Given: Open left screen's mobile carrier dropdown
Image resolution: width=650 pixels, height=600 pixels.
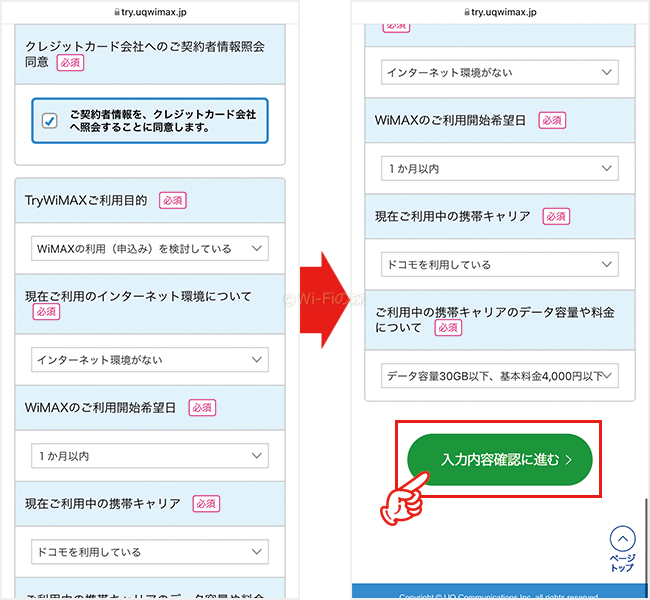Looking at the screenshot, I should tap(150, 551).
